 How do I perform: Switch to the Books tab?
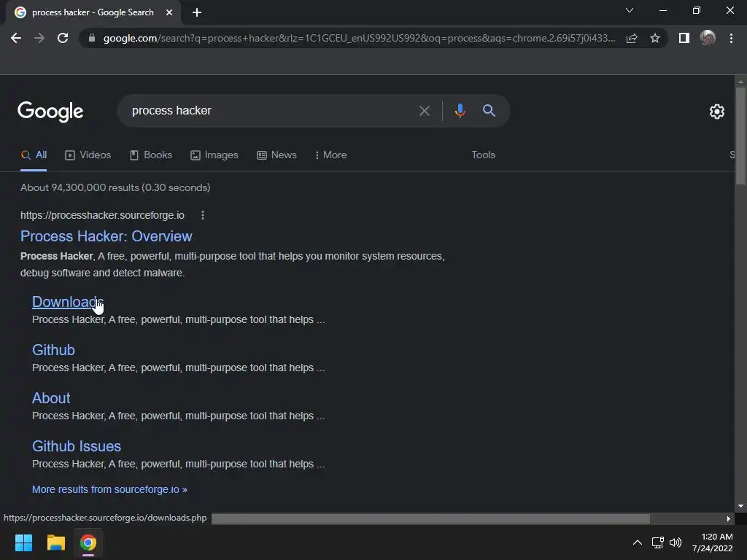151,155
